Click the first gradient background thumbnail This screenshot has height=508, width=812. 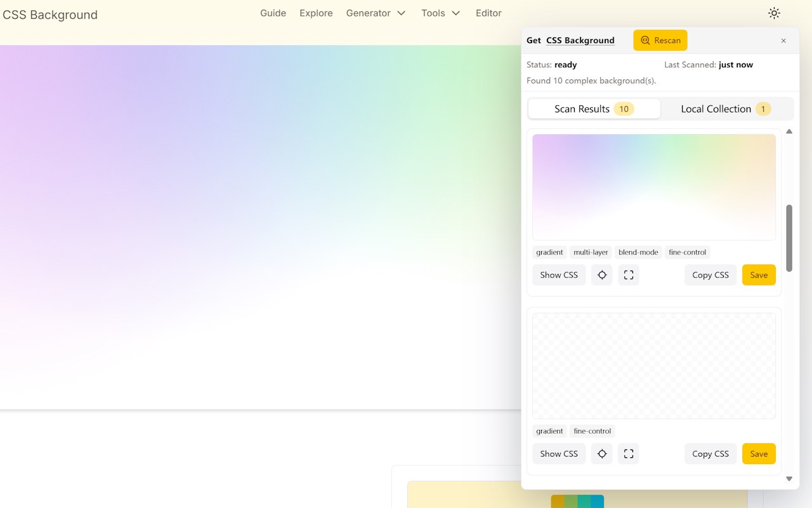653,187
